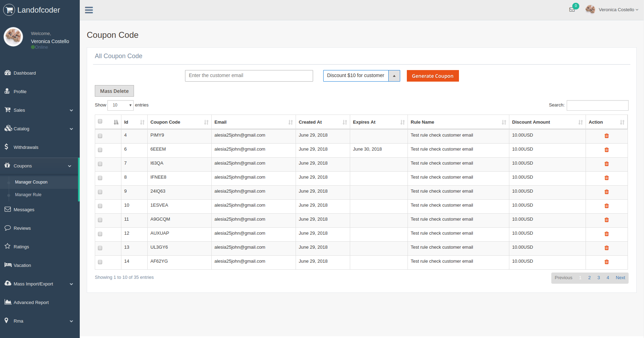Toggle the select-all checkbox in header

tap(100, 122)
